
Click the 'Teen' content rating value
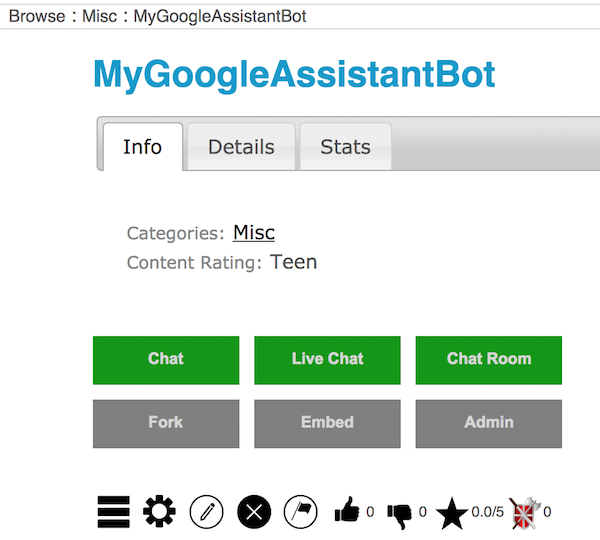coord(293,262)
